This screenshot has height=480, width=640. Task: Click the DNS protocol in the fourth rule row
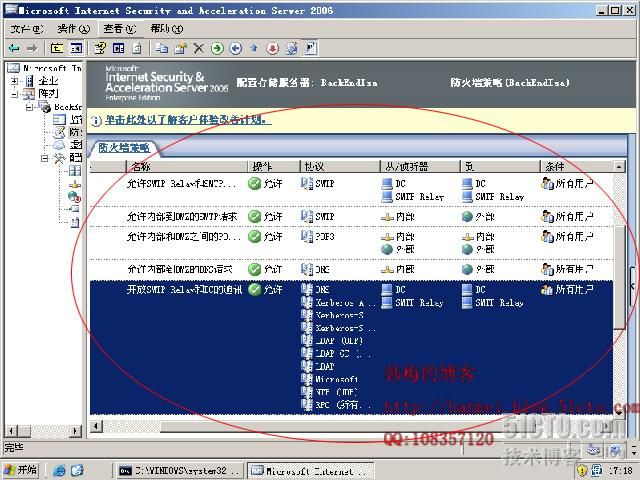(322, 269)
